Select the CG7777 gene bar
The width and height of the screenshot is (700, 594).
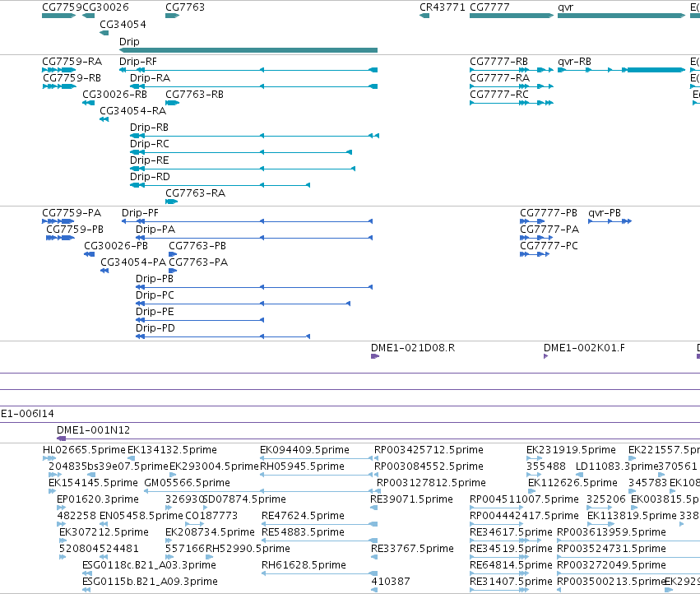pos(512,16)
